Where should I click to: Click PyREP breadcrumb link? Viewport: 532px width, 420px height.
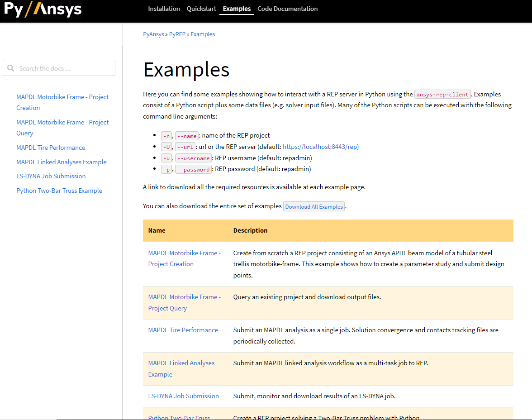[177, 34]
